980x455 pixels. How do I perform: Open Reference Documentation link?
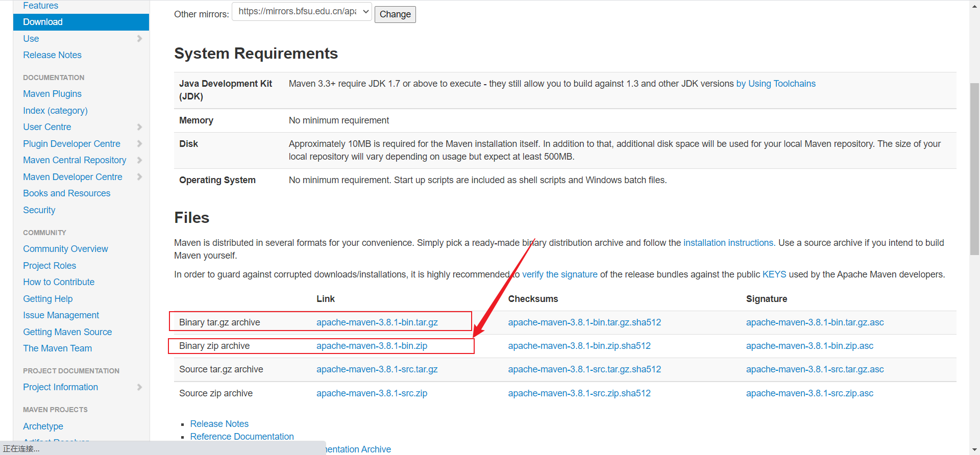tap(242, 437)
